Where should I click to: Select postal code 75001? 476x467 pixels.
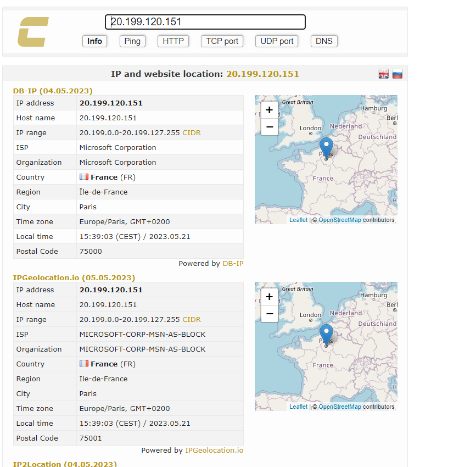[91, 438]
